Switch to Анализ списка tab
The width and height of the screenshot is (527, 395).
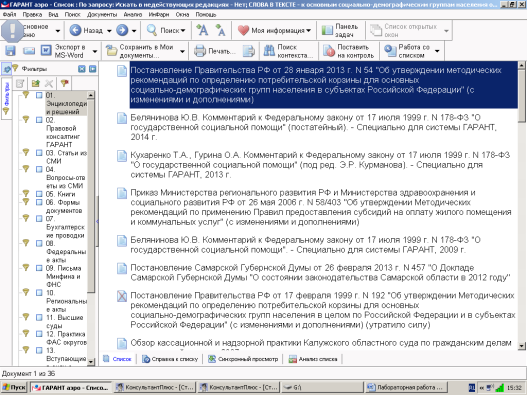(313, 359)
